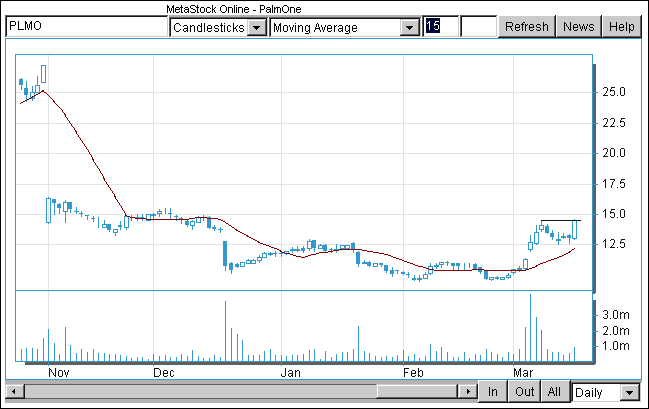Click the Help button
The height and width of the screenshot is (409, 649).
point(621,26)
